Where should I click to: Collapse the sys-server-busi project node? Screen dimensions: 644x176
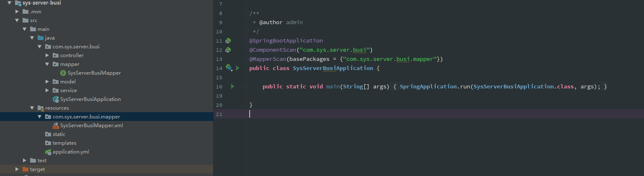coord(9,3)
